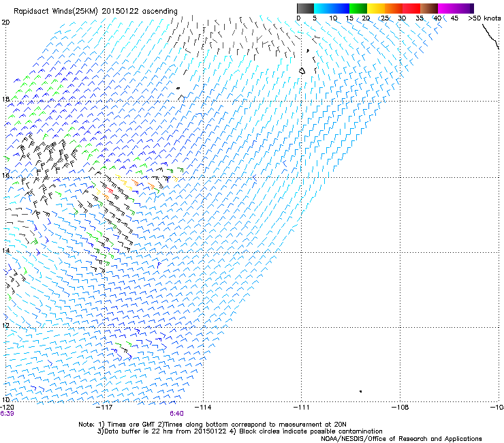Screen dimensions: 504x443
Task: Click the longitude label '-114'
Action: 203,408
